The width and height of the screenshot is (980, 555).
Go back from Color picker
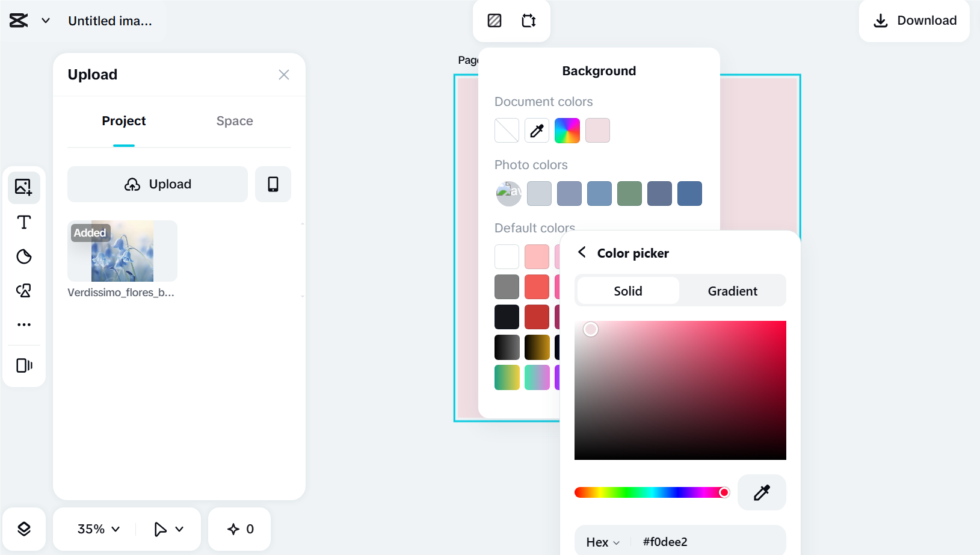click(x=582, y=252)
